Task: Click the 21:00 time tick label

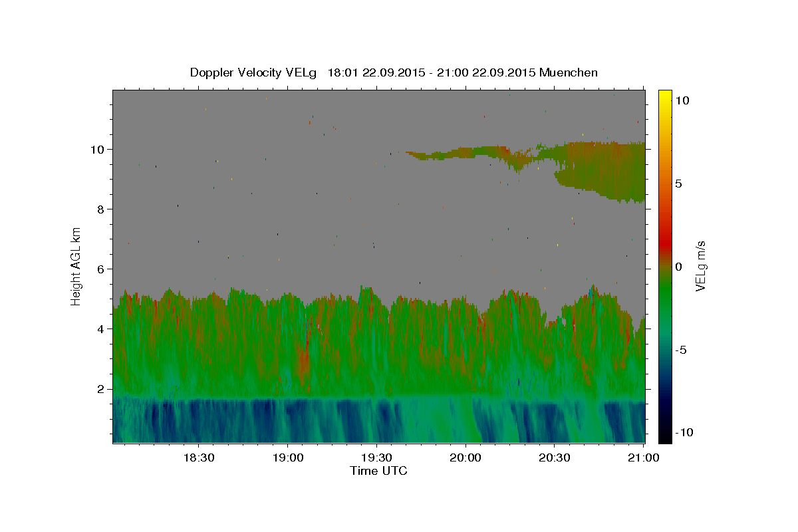Action: point(644,458)
